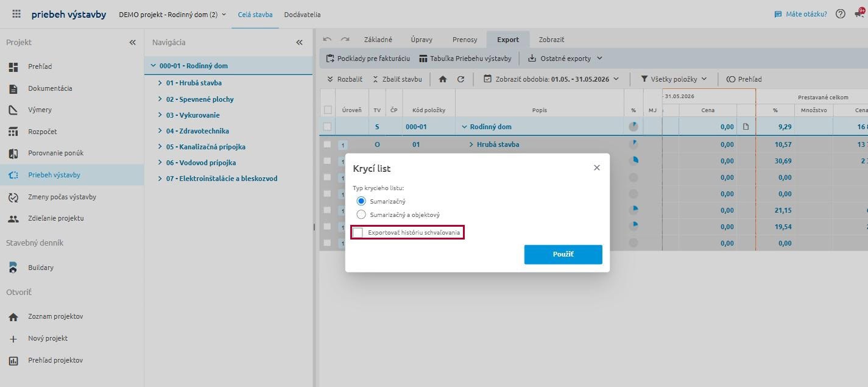Select 07 - Elektroinštalácie a bleskozvod item
868x387 pixels.
pyautogui.click(x=222, y=179)
